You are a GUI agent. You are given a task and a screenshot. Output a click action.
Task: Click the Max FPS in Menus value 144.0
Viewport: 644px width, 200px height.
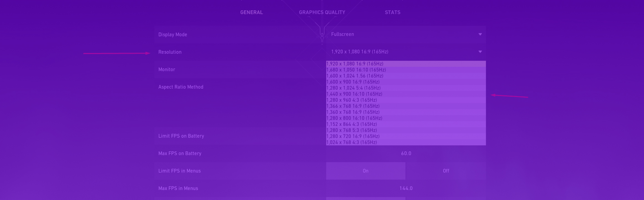(x=406, y=188)
